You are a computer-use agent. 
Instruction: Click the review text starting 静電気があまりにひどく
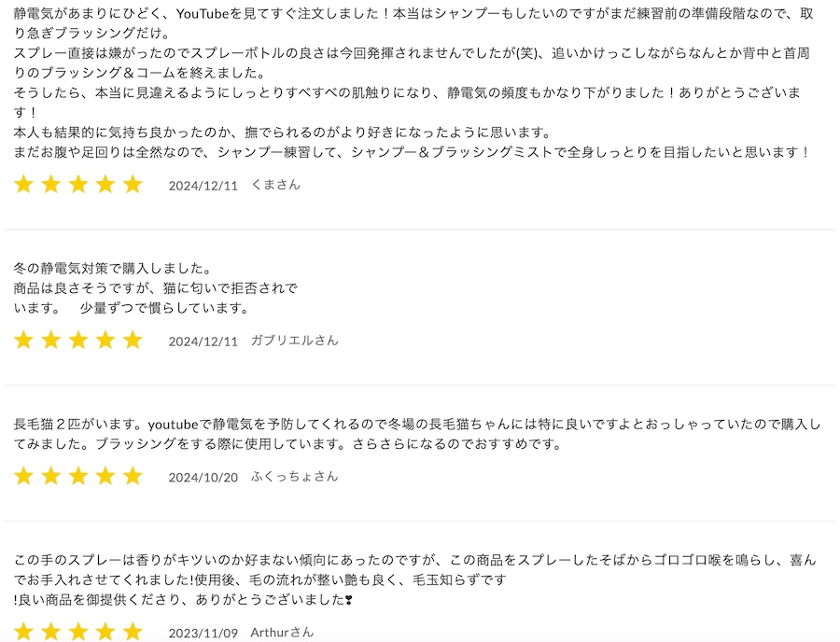click(x=413, y=82)
